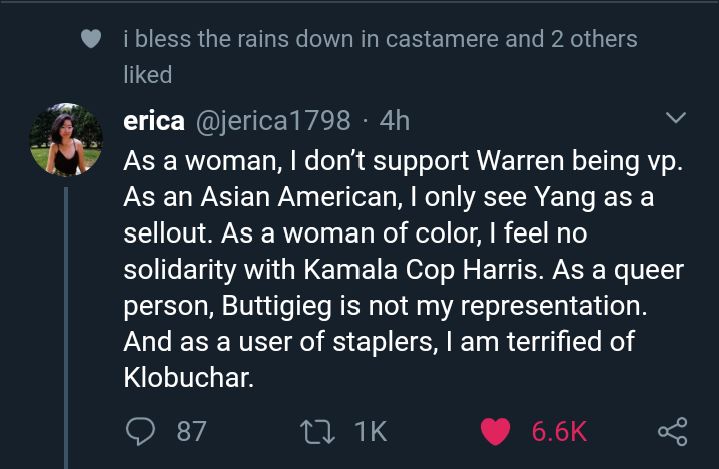Open erica's profile picture
The width and height of the screenshot is (719, 469).
66,139
